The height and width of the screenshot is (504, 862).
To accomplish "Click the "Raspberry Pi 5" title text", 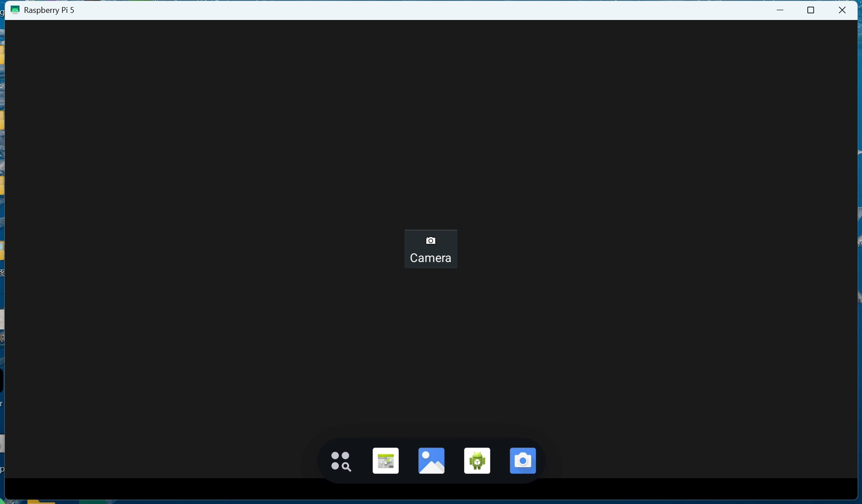I will pos(49,10).
